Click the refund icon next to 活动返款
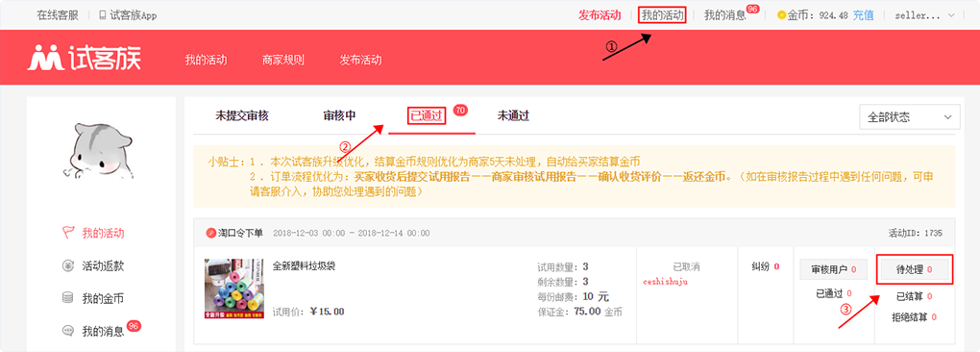This screenshot has height=352, width=980. click(x=68, y=265)
